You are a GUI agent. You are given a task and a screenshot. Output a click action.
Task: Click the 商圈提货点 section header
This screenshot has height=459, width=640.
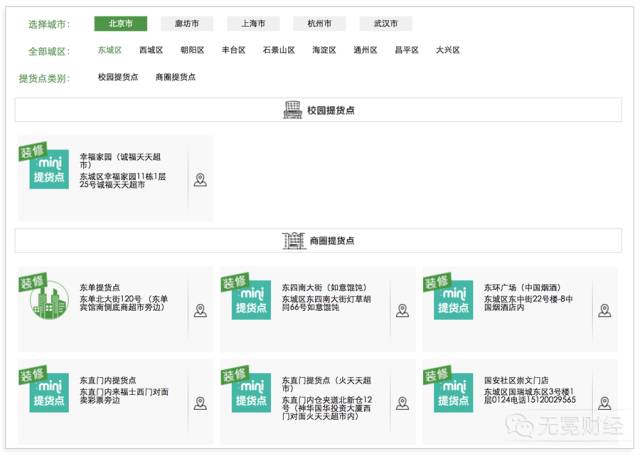click(319, 240)
